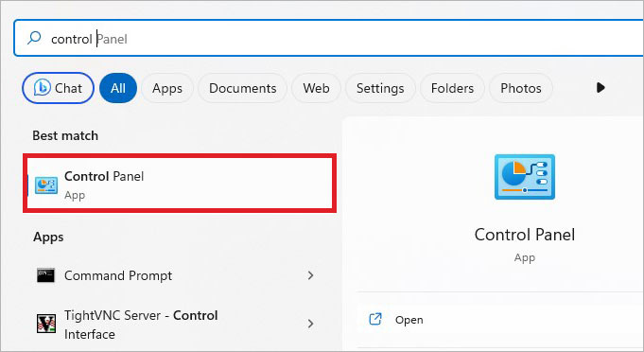Screen dimensions: 644x352
Task: Expand TightVNC Server options chevron
Action: coord(310,324)
